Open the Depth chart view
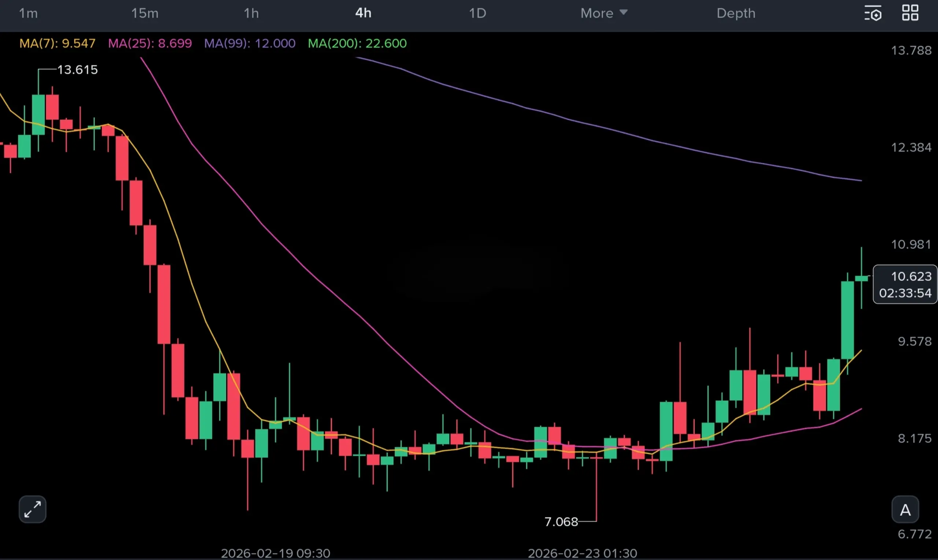The height and width of the screenshot is (560, 938). point(736,13)
